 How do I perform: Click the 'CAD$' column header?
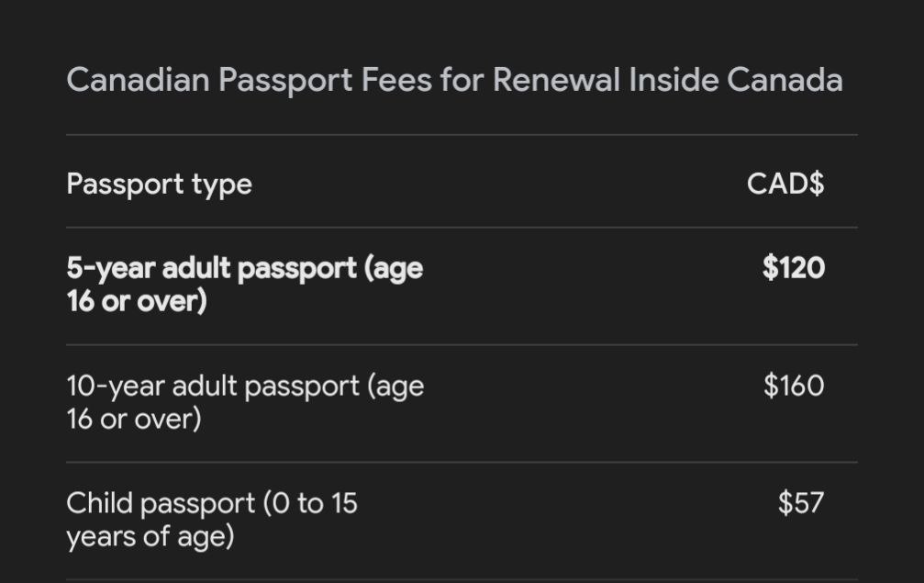pyautogui.click(x=785, y=184)
